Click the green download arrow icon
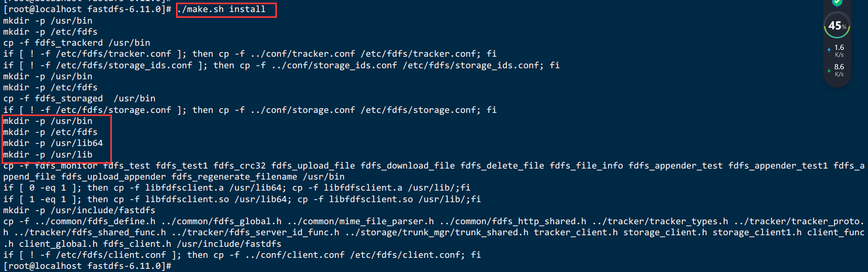868x272 pixels. pos(829,70)
